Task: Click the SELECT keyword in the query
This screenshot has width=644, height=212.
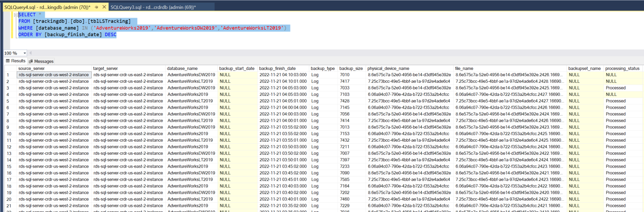Action: [x=27, y=15]
